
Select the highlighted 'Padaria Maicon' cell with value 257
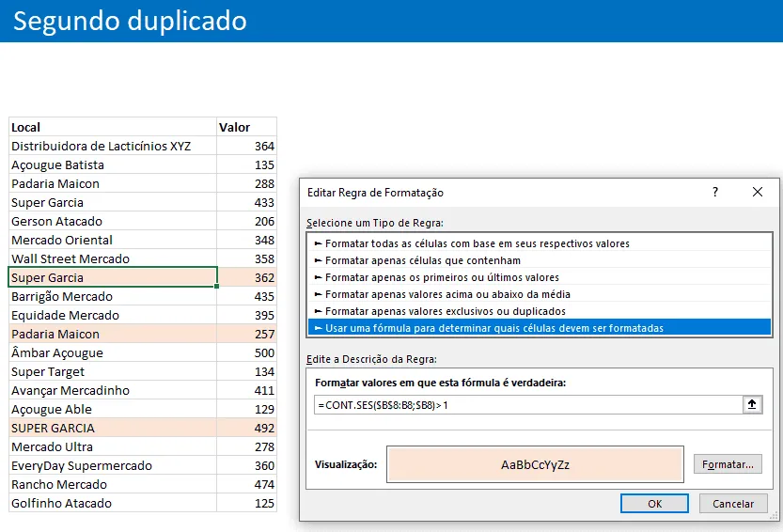pos(113,334)
